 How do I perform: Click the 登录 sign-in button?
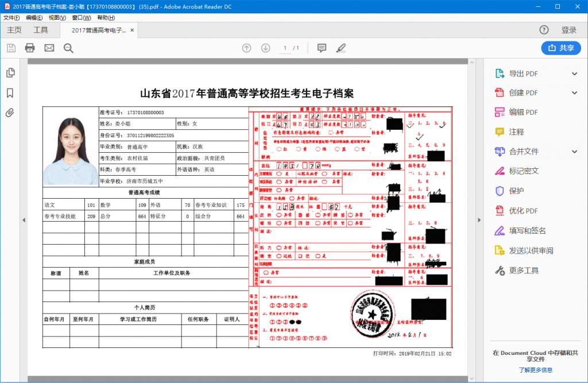pyautogui.click(x=568, y=30)
